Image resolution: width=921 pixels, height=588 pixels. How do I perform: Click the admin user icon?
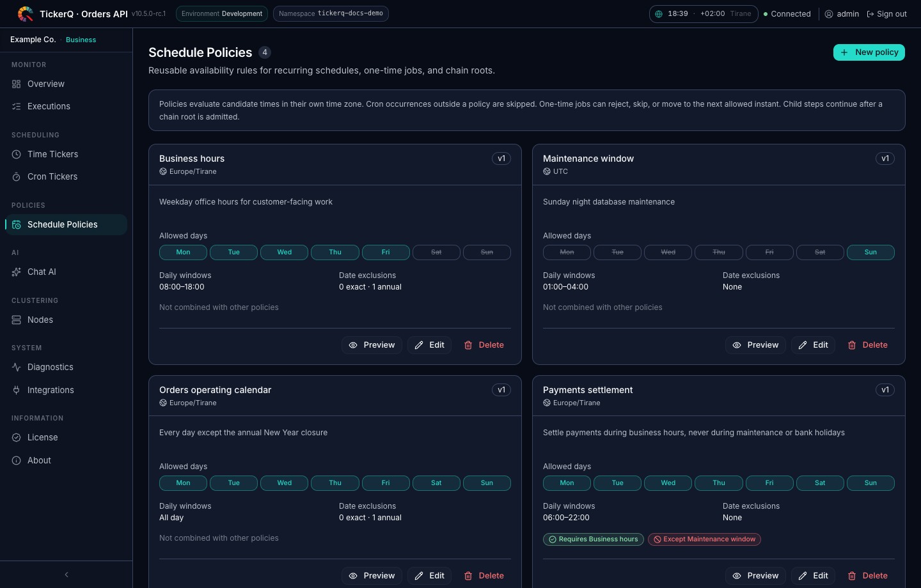click(829, 14)
